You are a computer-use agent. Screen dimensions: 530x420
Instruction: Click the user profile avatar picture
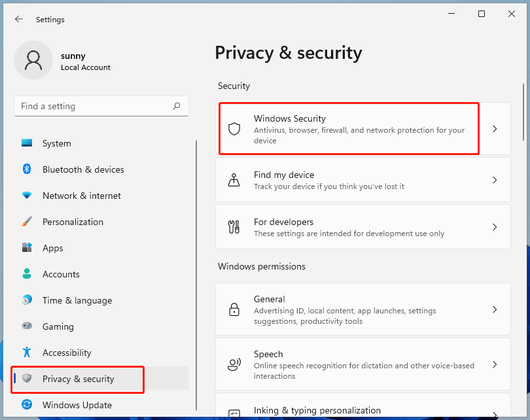pyautogui.click(x=33, y=60)
